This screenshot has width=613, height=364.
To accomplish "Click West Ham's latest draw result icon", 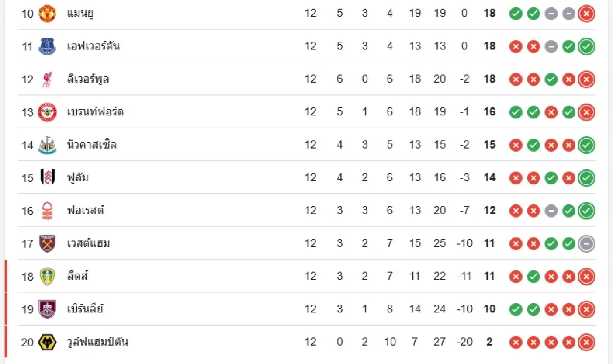I will click(586, 244).
